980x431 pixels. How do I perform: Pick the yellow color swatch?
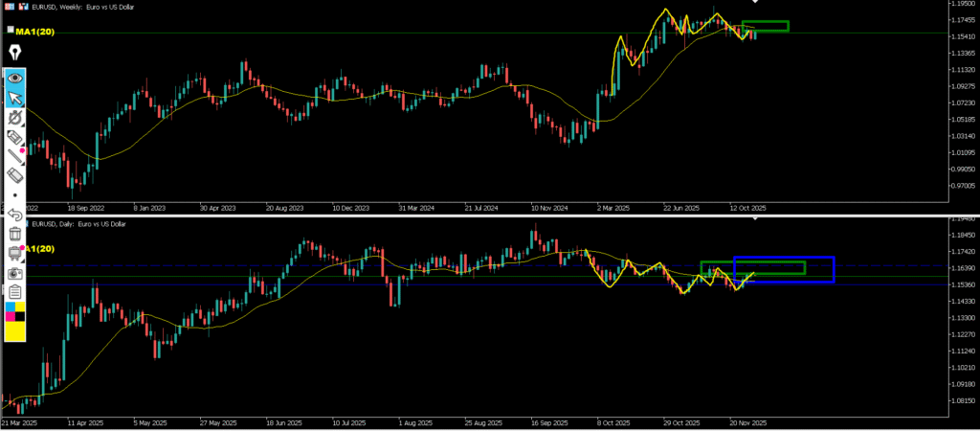click(15, 331)
